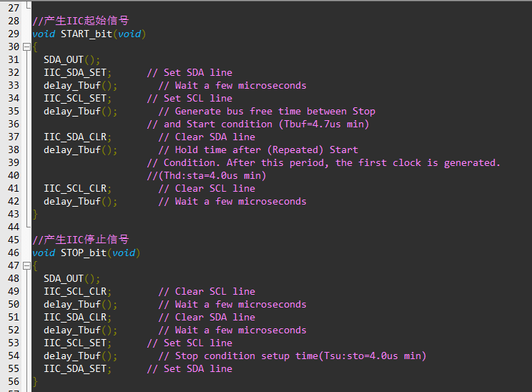Click the Chinese comment on line 28
The image size is (532, 392).
[81, 21]
